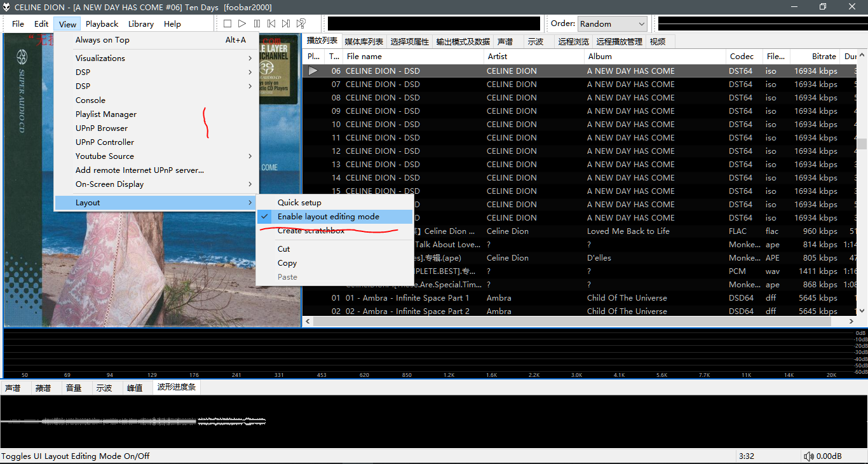Skip to next track button
Viewport: 868px width, 464px height.
coord(286,24)
